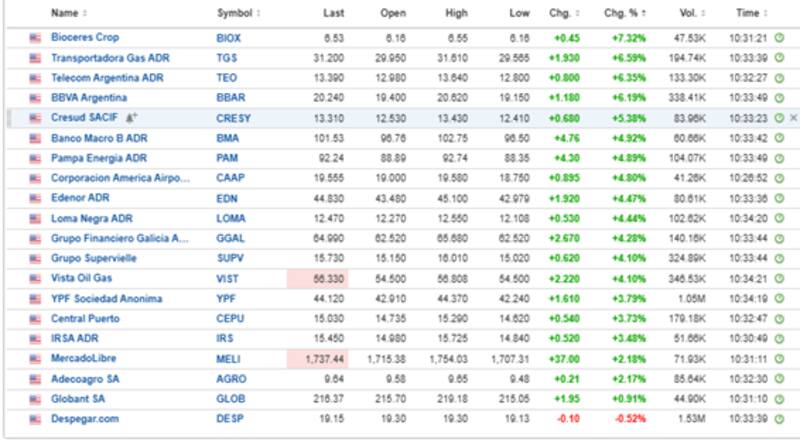Sort rows by the Time column header
Screen dimensions: 800x442
[750, 13]
